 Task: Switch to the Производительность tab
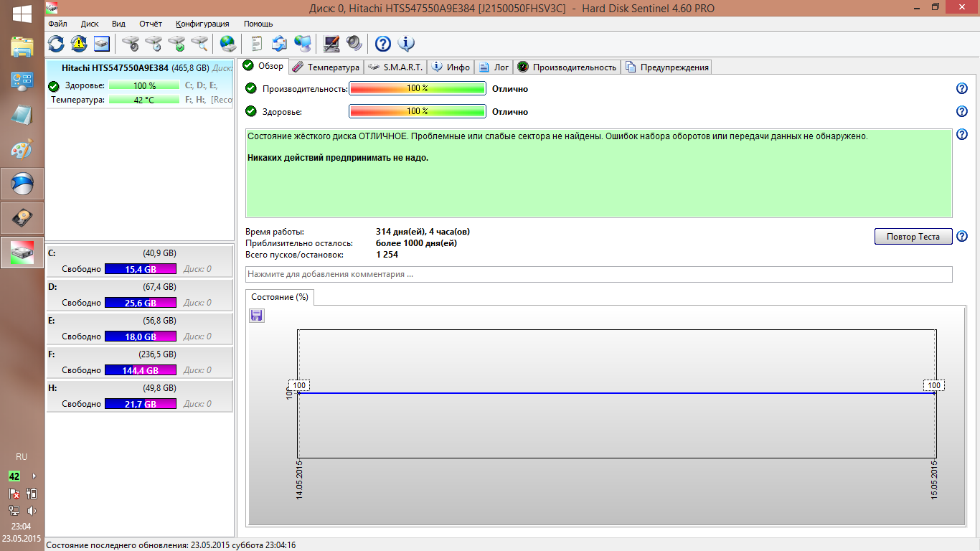tap(567, 67)
